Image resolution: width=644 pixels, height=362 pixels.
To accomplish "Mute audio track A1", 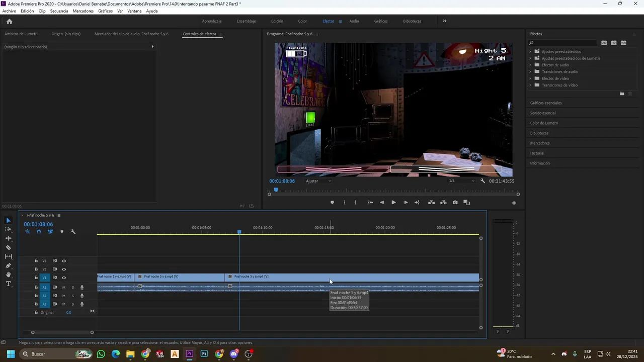I will (x=64, y=288).
